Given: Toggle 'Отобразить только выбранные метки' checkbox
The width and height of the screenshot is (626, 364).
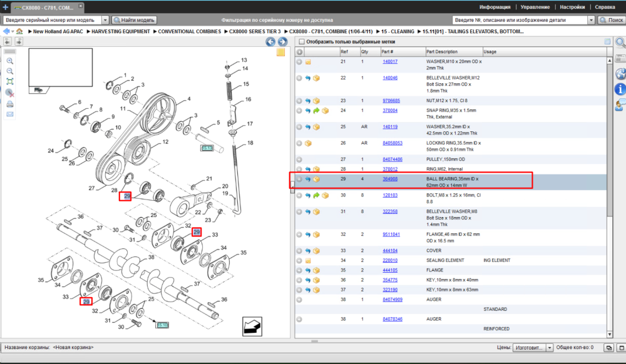Looking at the screenshot, I should [302, 41].
